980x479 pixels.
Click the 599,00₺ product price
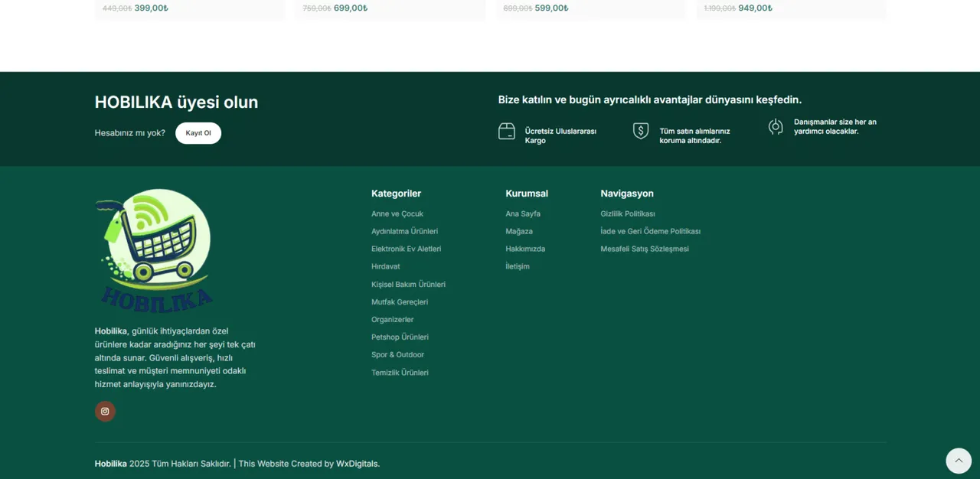pos(552,8)
